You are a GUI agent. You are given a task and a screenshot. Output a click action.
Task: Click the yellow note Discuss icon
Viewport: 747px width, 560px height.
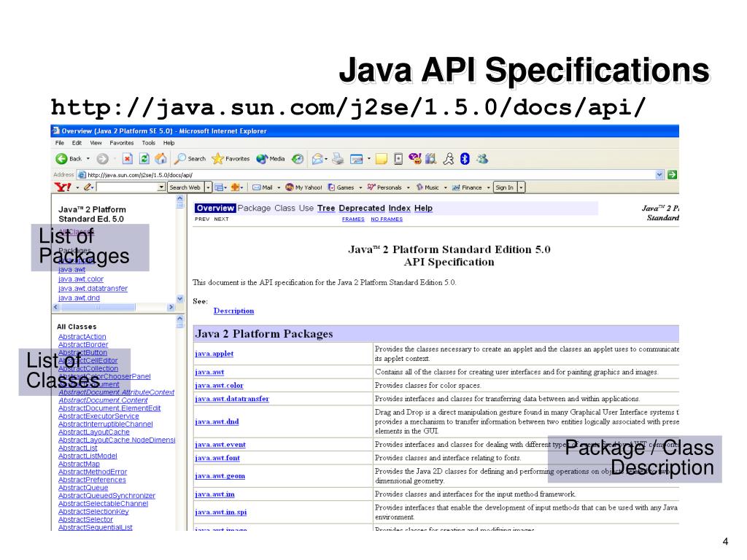click(381, 159)
